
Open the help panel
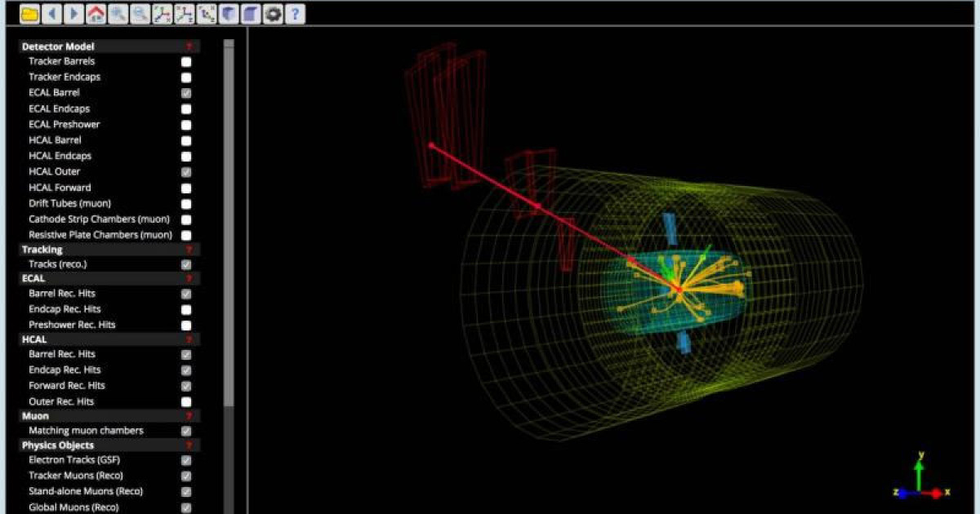[x=295, y=13]
